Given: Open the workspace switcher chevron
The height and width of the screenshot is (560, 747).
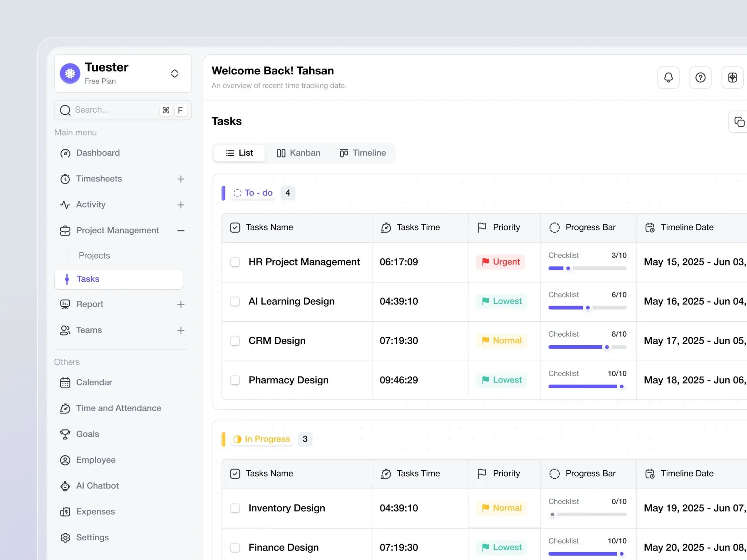Looking at the screenshot, I should tap(175, 74).
